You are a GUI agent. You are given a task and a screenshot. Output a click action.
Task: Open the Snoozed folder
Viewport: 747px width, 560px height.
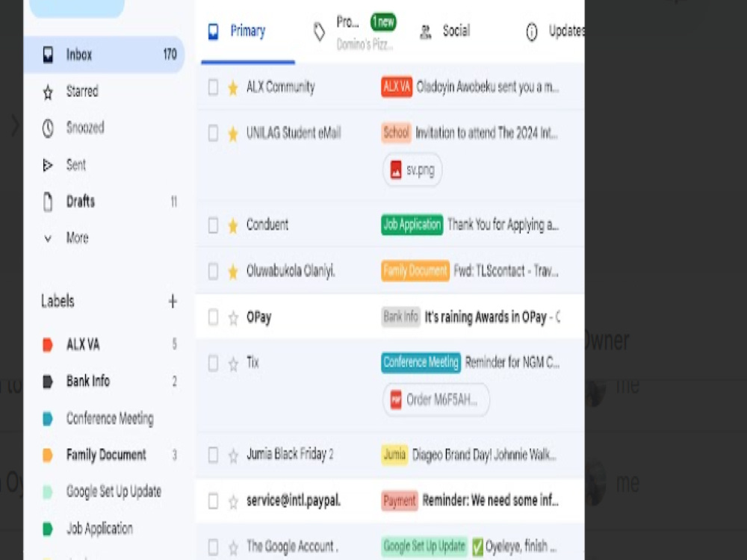[x=104, y=128]
